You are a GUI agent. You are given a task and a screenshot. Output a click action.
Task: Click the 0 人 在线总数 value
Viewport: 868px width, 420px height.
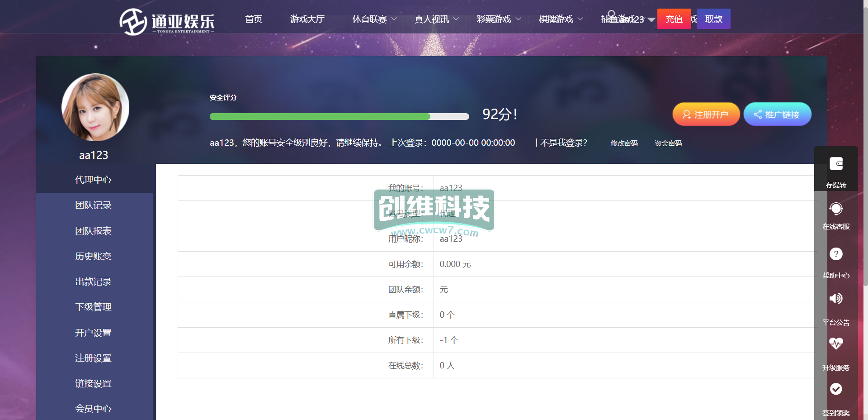[447, 366]
